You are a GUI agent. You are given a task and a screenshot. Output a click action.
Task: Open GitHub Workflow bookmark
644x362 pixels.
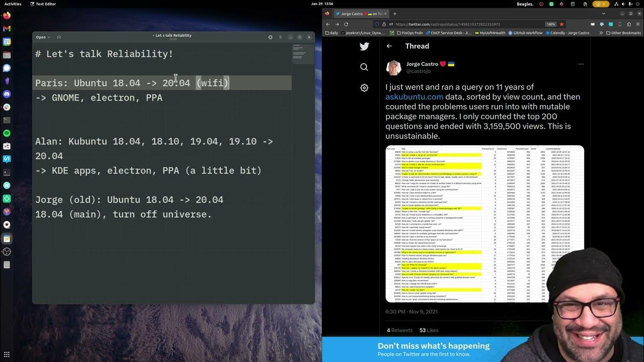pyautogui.click(x=525, y=33)
